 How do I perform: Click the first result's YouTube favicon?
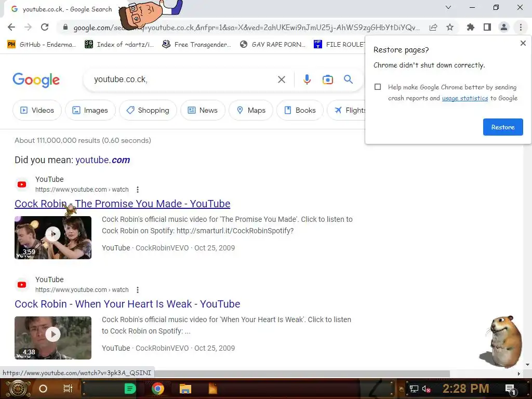point(22,184)
